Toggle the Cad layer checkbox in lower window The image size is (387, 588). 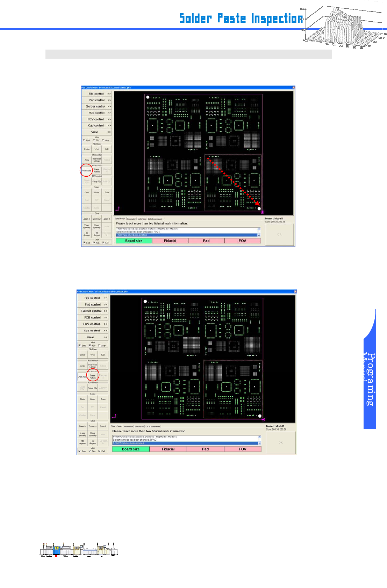click(99, 451)
